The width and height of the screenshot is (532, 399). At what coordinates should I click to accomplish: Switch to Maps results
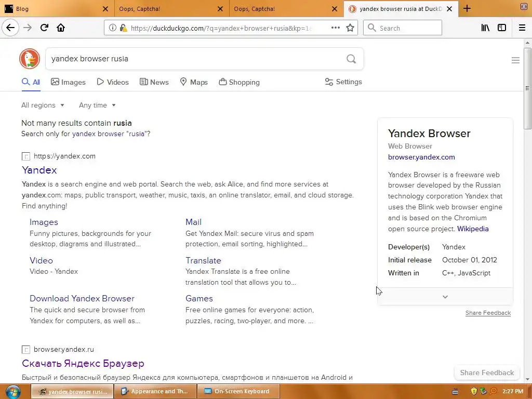[194, 82]
